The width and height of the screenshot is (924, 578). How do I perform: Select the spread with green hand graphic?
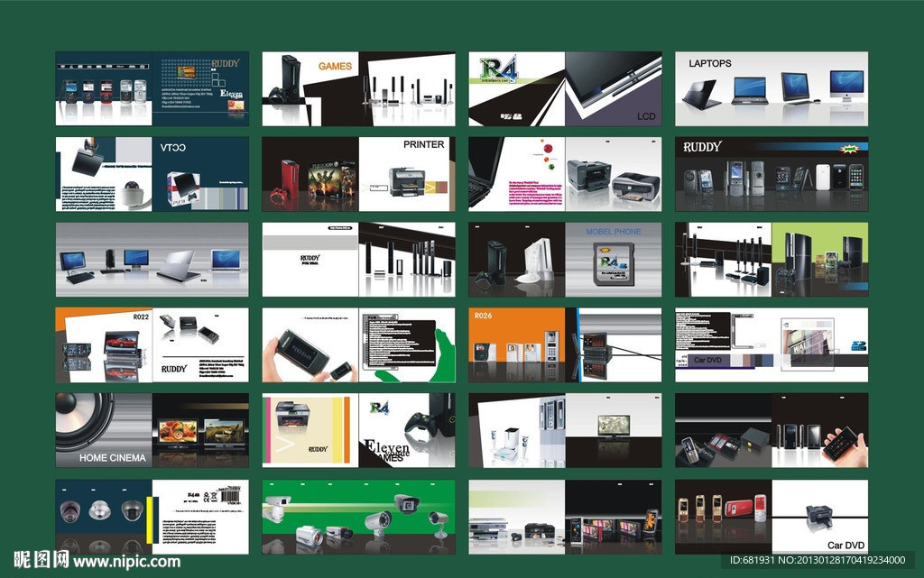point(358,345)
